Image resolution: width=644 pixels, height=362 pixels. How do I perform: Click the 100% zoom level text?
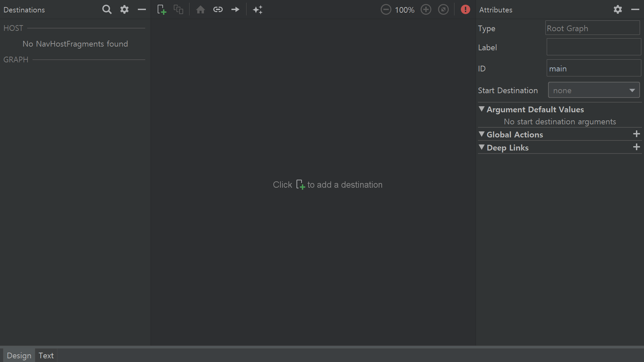405,10
